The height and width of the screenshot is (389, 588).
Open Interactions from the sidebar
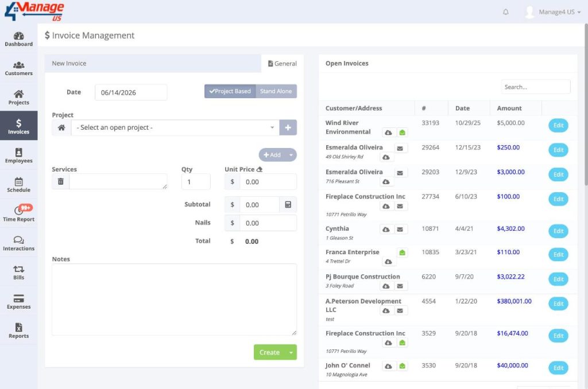pos(18,243)
